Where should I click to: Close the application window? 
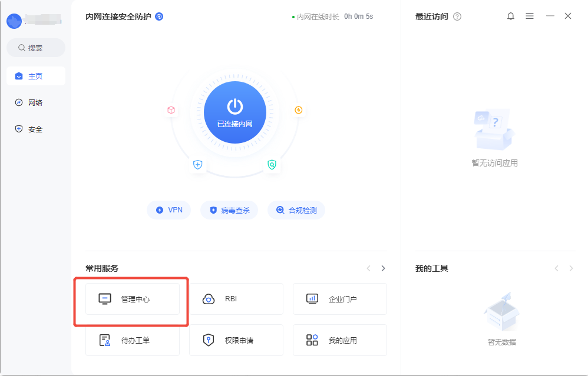pyautogui.click(x=568, y=16)
